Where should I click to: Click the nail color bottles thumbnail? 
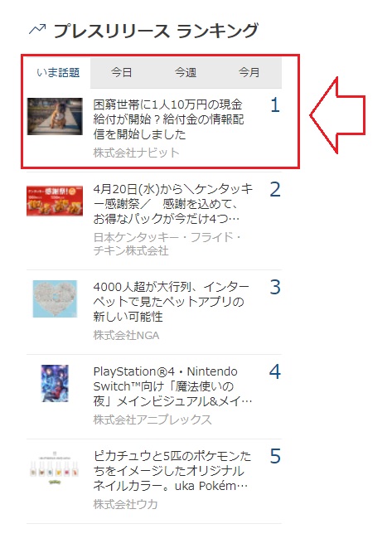point(55,468)
